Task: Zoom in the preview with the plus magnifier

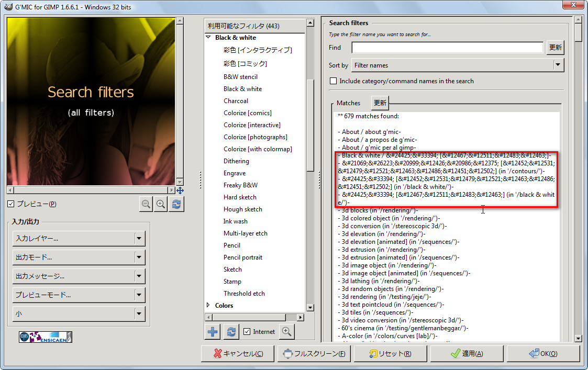Action: coord(161,204)
